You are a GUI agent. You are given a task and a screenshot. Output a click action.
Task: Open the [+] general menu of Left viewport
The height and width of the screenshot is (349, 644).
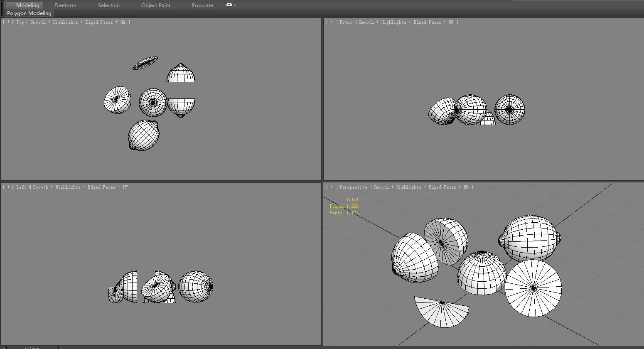point(8,187)
